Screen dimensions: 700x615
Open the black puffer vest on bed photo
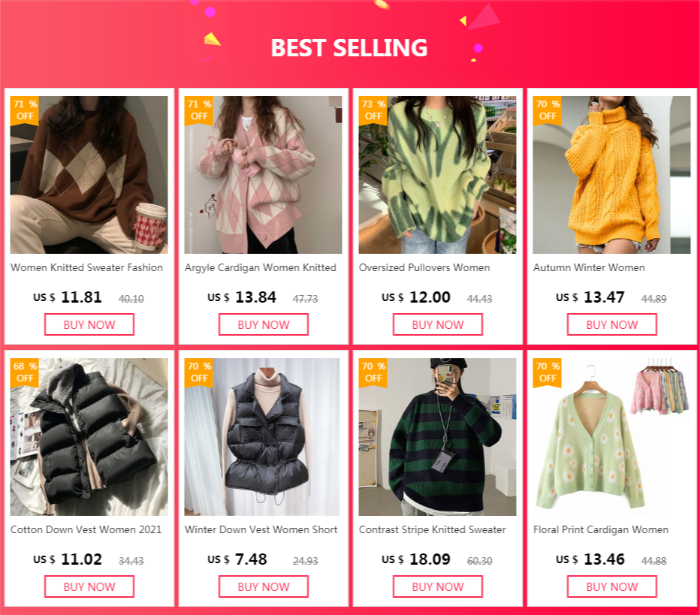[89, 437]
